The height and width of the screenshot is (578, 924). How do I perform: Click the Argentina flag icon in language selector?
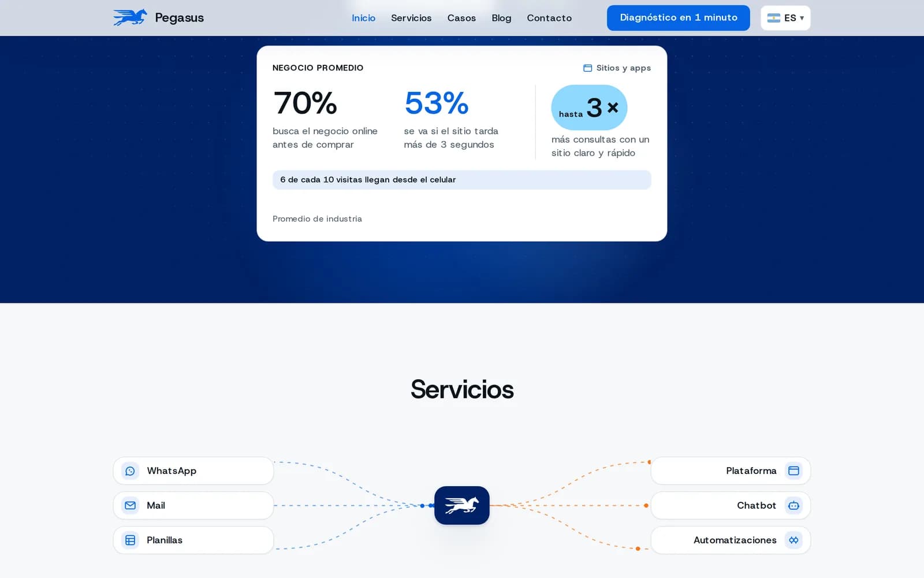(x=773, y=18)
